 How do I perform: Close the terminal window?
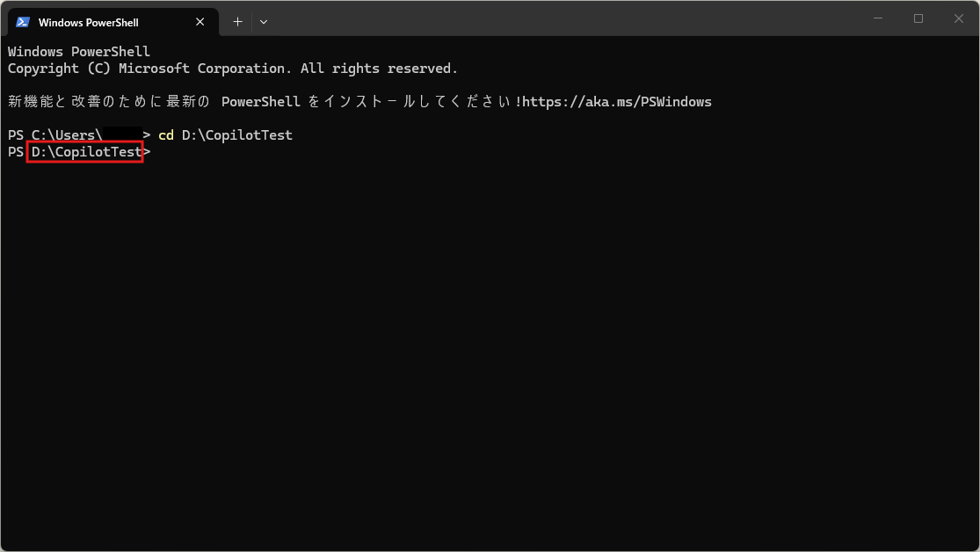click(959, 18)
